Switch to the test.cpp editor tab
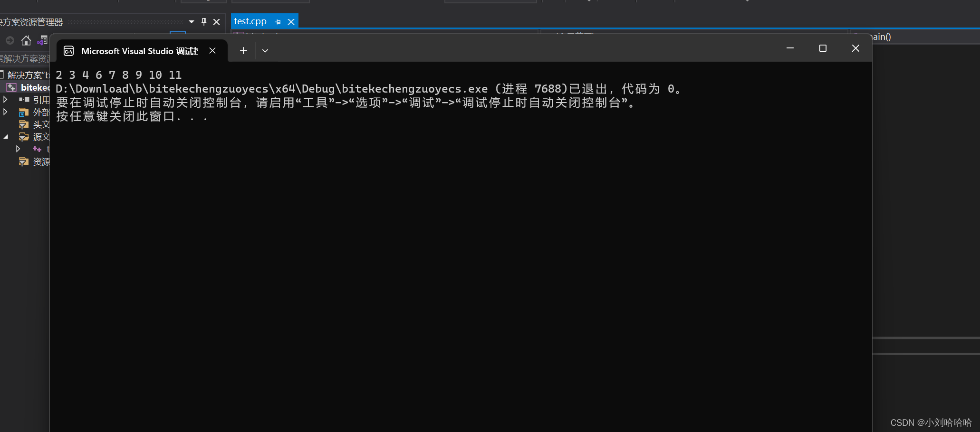Image resolution: width=980 pixels, height=432 pixels. pyautogui.click(x=250, y=21)
